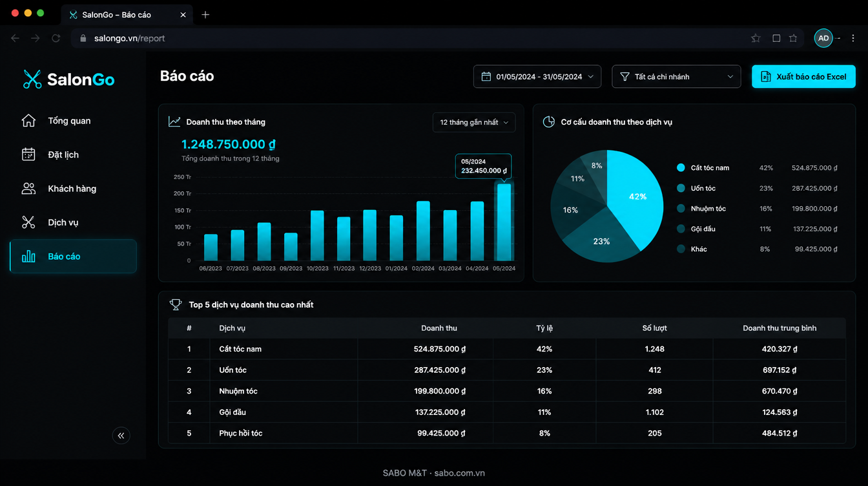Click the 02/2024 bar in revenue chart

[423, 231]
